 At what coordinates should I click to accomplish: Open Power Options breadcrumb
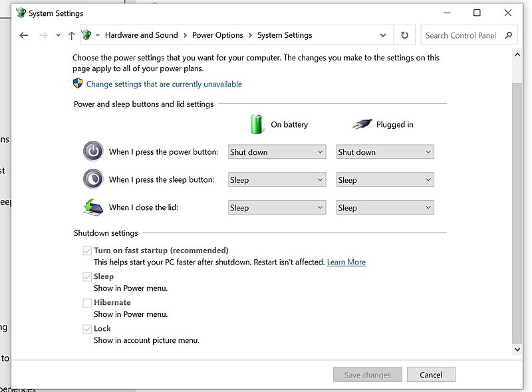(x=217, y=35)
